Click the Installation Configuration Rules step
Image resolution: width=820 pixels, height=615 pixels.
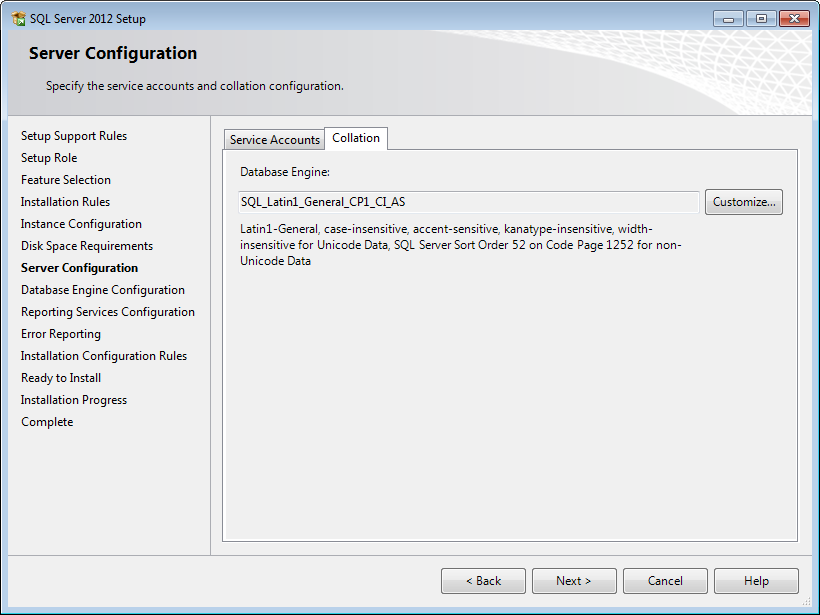click(104, 356)
